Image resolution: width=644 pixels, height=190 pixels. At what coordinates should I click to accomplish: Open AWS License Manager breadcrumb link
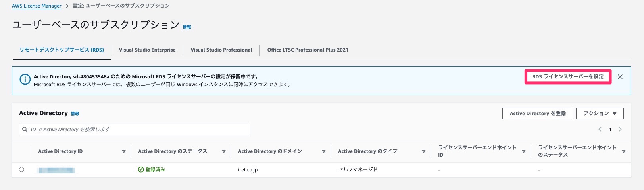click(37, 6)
